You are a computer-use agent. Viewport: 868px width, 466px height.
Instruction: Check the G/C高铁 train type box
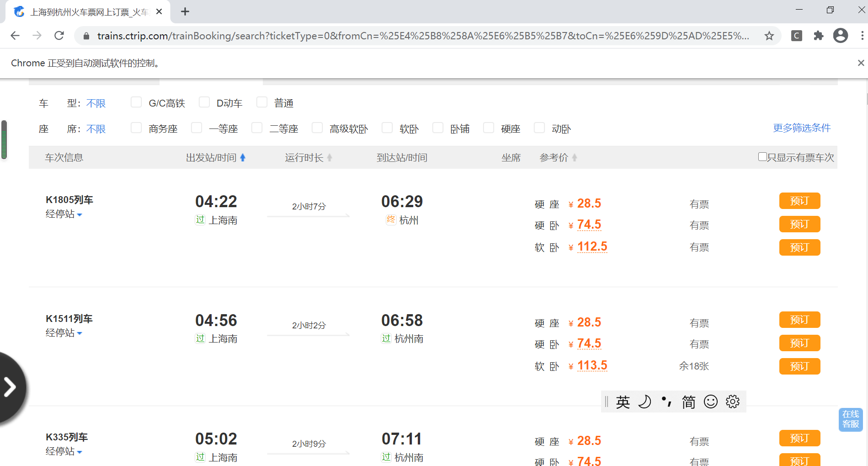tap(136, 102)
